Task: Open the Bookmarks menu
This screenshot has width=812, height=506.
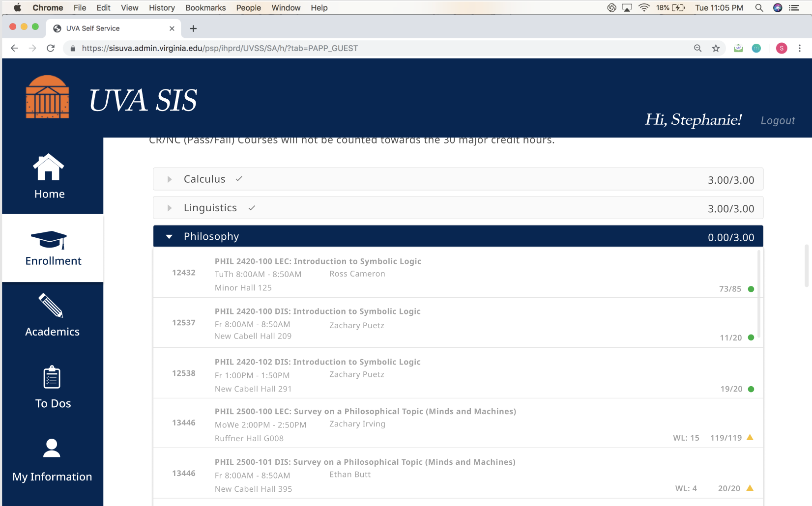Action: [205, 8]
